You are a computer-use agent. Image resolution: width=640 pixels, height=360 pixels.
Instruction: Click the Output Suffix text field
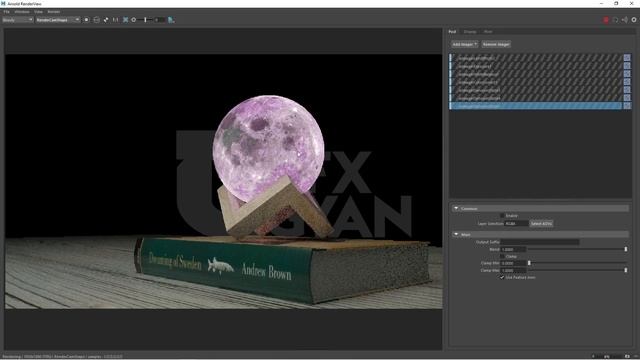point(540,242)
